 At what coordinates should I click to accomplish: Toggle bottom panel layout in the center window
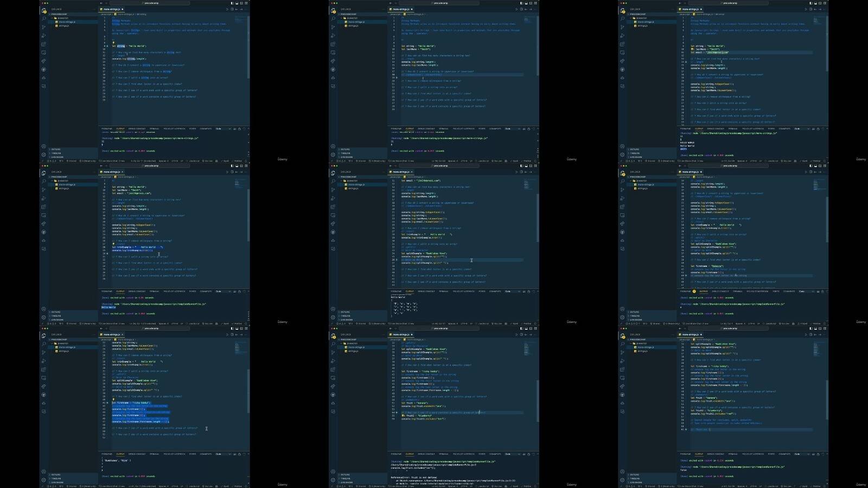pyautogui.click(x=526, y=166)
